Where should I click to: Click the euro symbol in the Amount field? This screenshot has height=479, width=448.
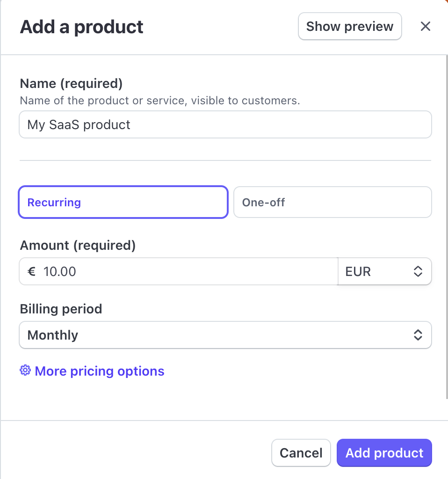(32, 271)
